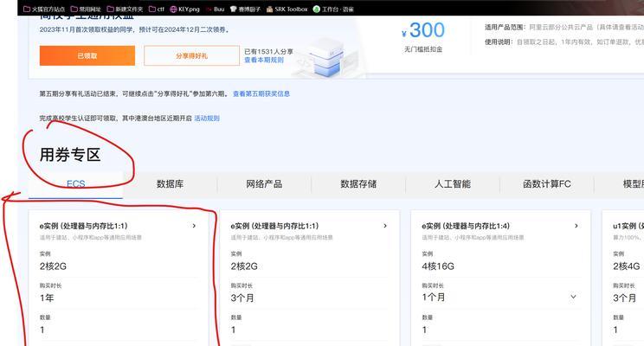The width and height of the screenshot is (644, 346).
Task: Switch to the 数据存储 tab
Action: point(358,184)
